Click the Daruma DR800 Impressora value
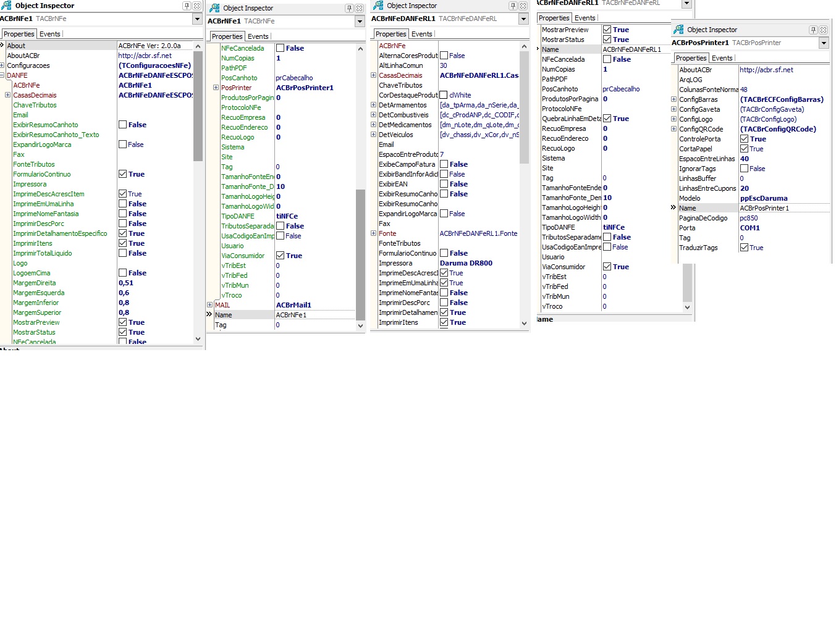 pos(466,263)
